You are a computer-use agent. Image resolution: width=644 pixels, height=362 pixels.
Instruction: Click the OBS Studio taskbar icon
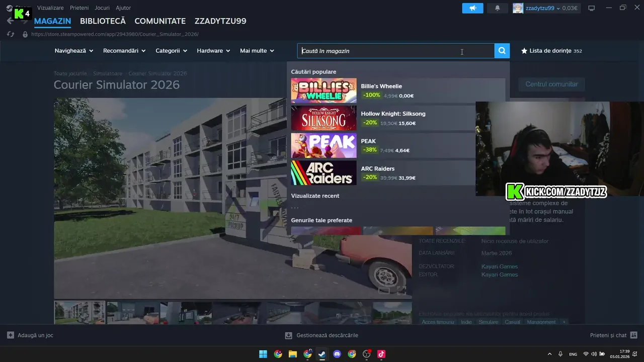coord(367,354)
